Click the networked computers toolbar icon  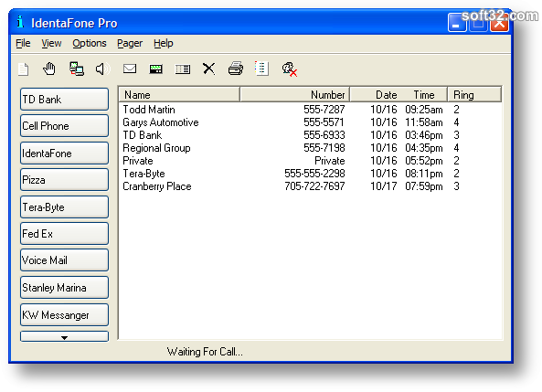tap(77, 69)
